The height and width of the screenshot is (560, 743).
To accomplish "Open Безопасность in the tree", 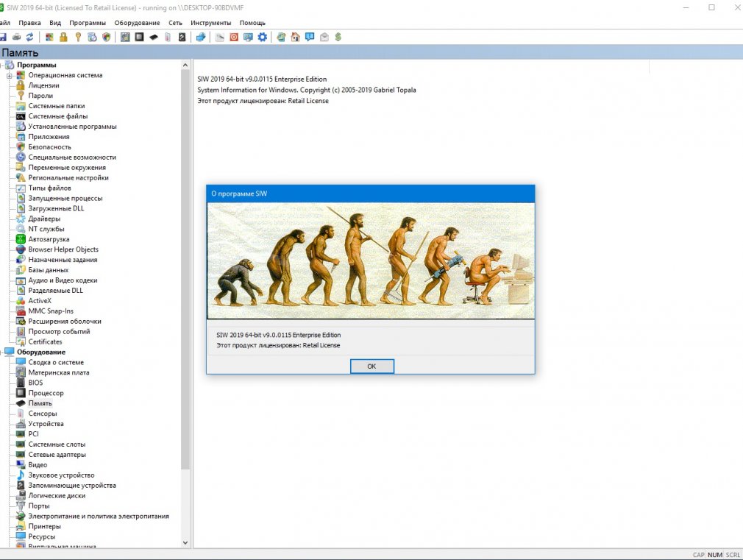I will click(x=50, y=147).
